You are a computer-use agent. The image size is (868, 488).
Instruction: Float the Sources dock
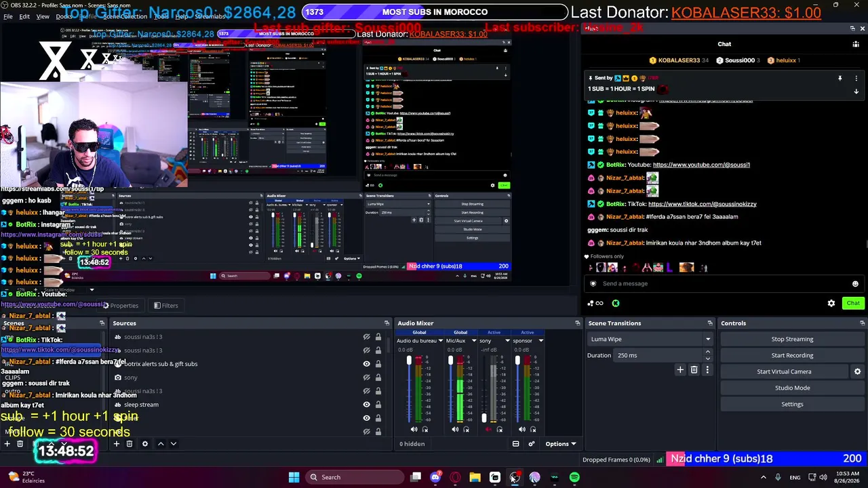(387, 323)
